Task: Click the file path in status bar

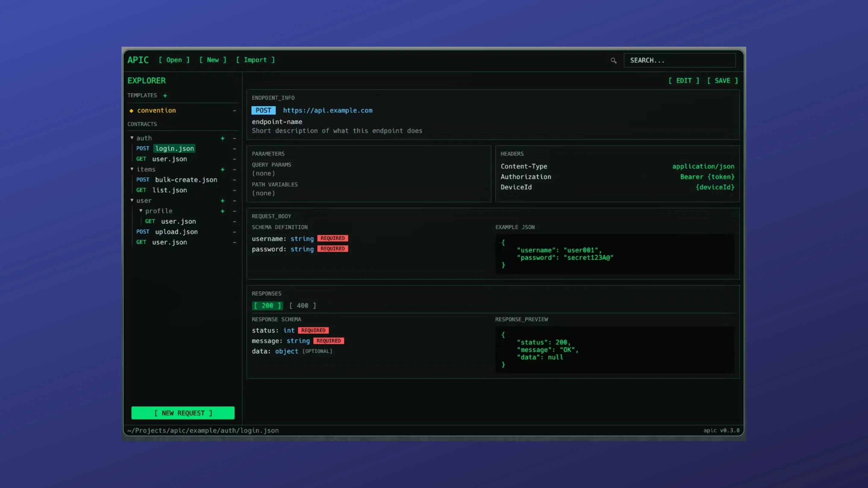Action: pyautogui.click(x=203, y=430)
